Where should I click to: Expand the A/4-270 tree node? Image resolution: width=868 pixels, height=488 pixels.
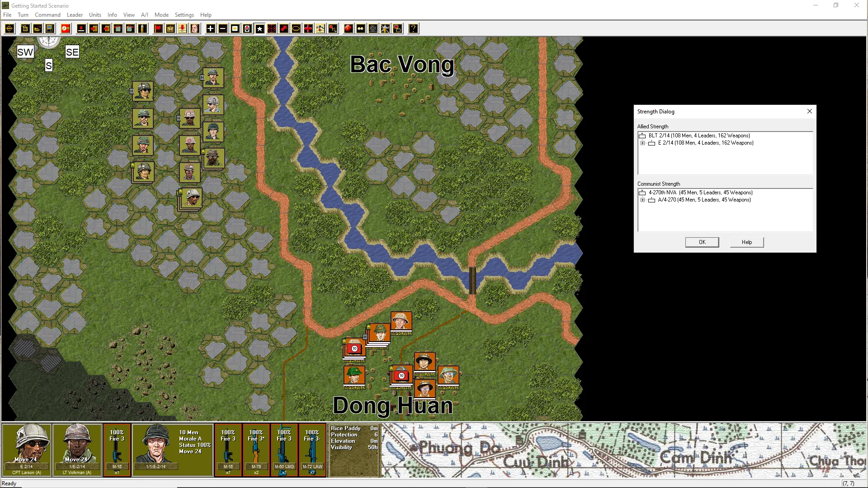[x=642, y=200]
